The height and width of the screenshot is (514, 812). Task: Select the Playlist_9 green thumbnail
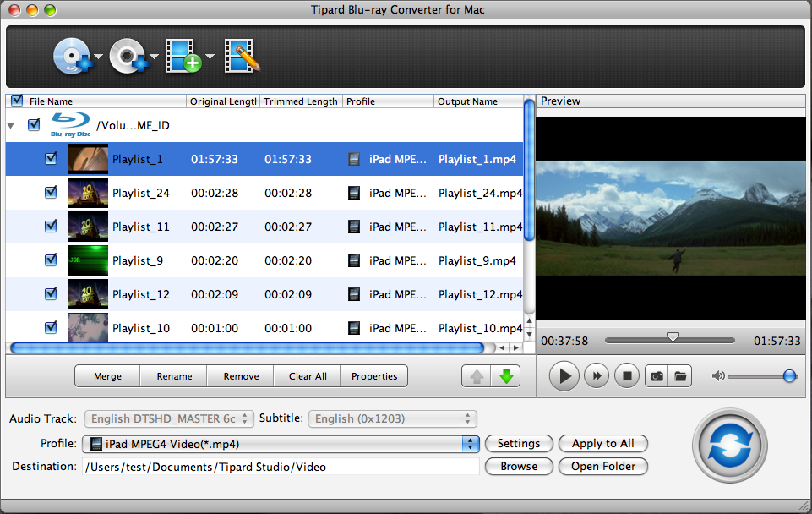click(x=88, y=260)
